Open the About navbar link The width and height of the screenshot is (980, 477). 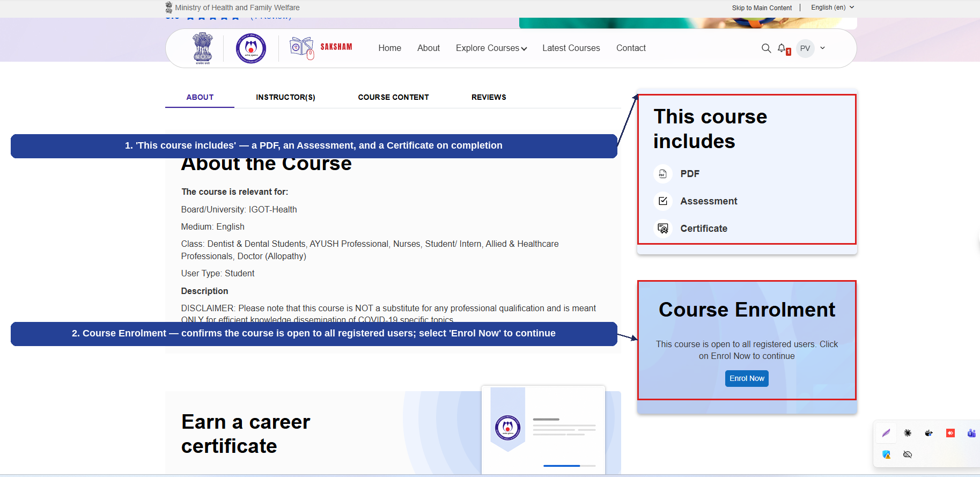[x=429, y=48]
